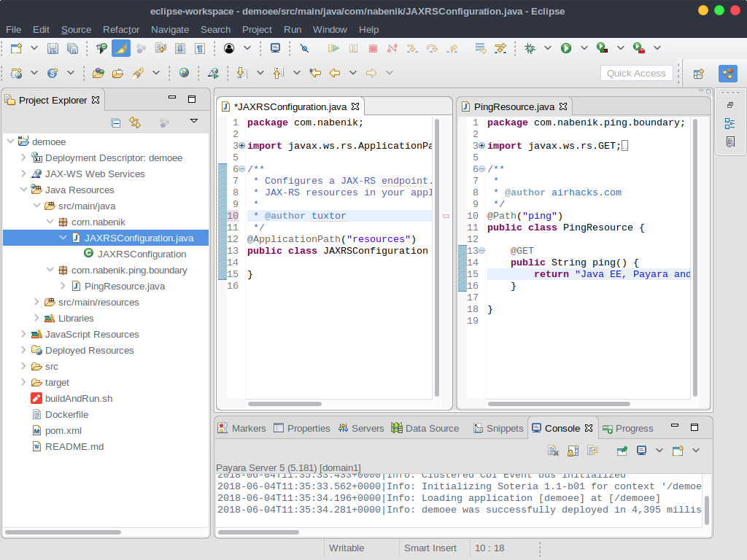This screenshot has width=747, height=560.
Task: Collapse the Java Resources node
Action: tap(23, 190)
